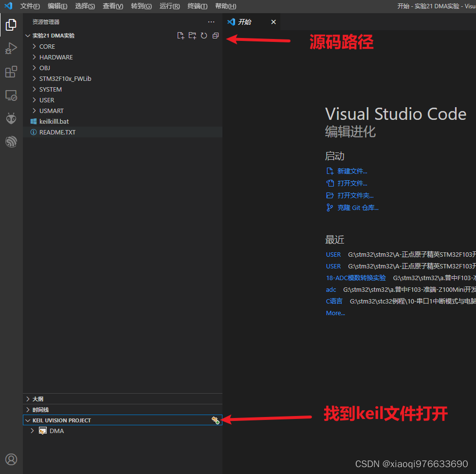
Task: Expand the SYSTEM folder
Action: 123,89
